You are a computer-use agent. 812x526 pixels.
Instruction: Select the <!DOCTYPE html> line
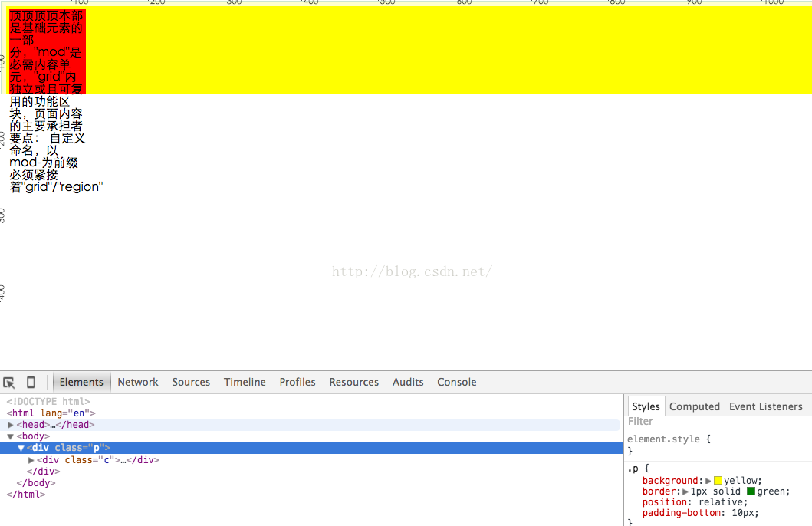tap(48, 401)
